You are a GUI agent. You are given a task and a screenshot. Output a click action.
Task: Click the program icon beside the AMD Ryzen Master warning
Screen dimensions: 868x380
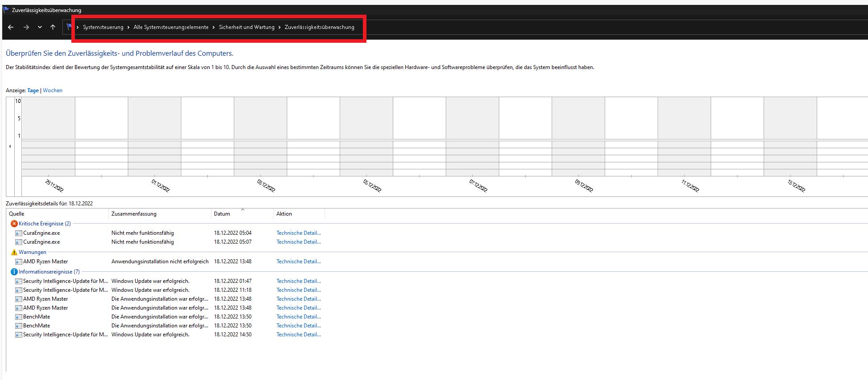tap(19, 262)
